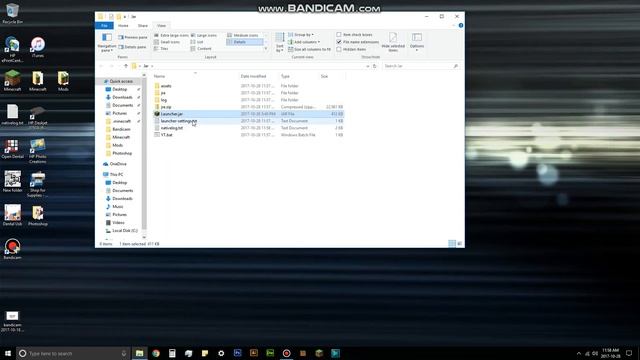This screenshot has width=640, height=360.
Task: Select the nativelog.txt file
Action: [x=248, y=128]
